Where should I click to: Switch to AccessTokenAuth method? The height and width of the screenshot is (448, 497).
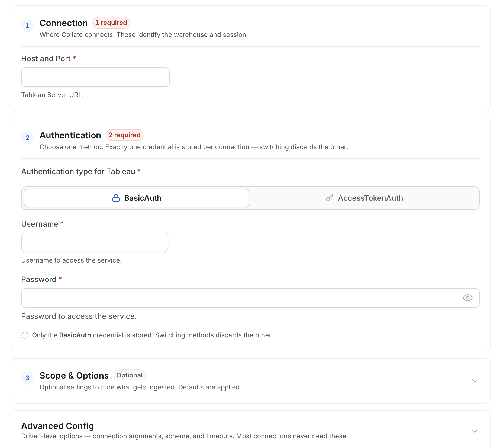(364, 198)
